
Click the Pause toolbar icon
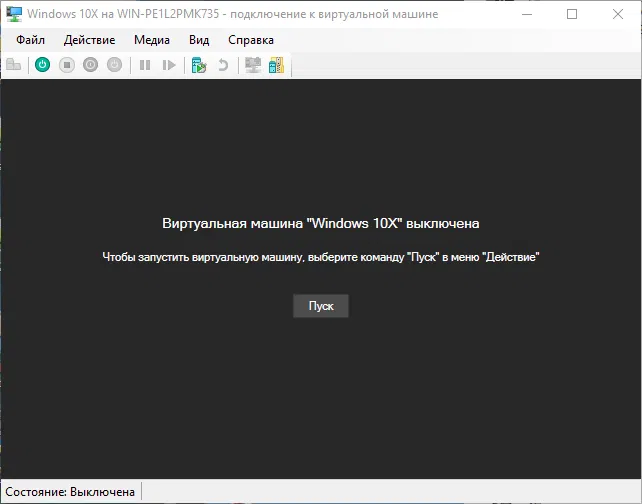pyautogui.click(x=145, y=65)
